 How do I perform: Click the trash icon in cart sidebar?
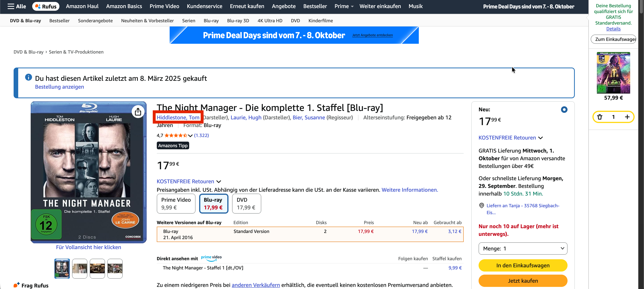point(600,117)
